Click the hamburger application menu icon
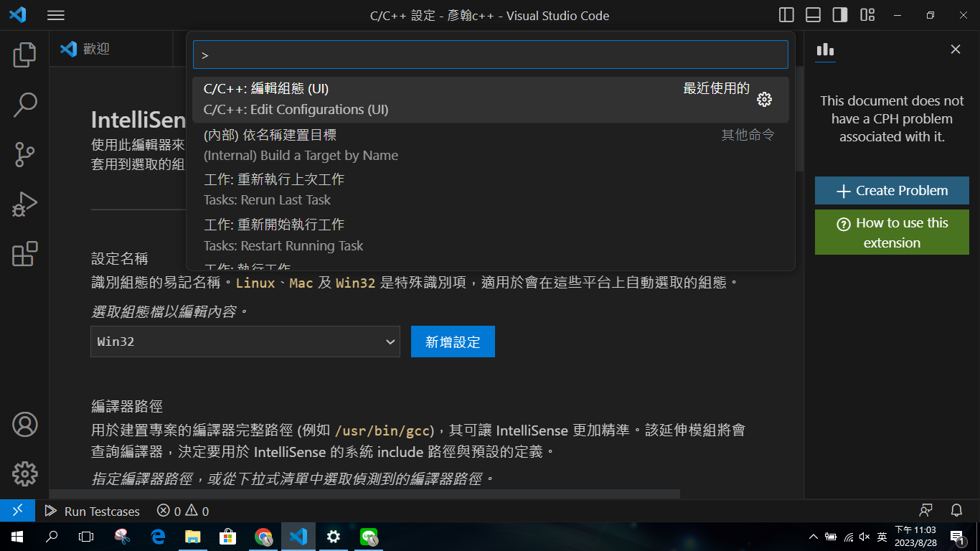This screenshot has width=980, height=551. 55,15
